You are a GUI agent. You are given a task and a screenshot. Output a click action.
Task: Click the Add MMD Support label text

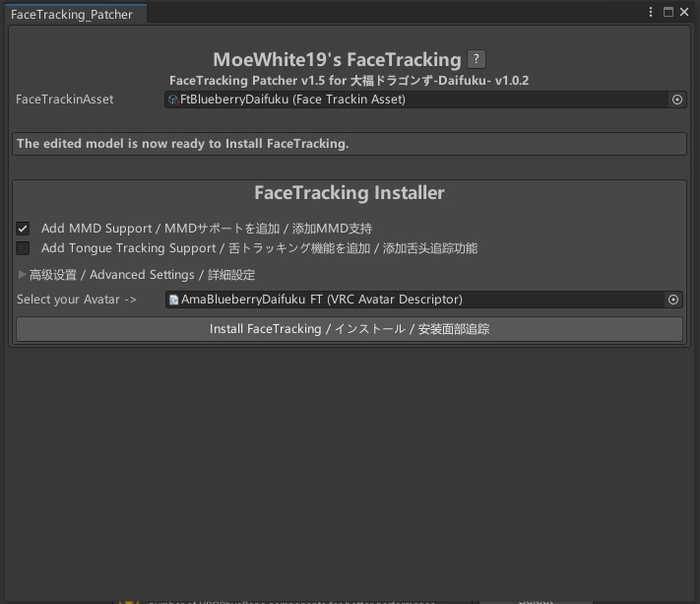207,229
